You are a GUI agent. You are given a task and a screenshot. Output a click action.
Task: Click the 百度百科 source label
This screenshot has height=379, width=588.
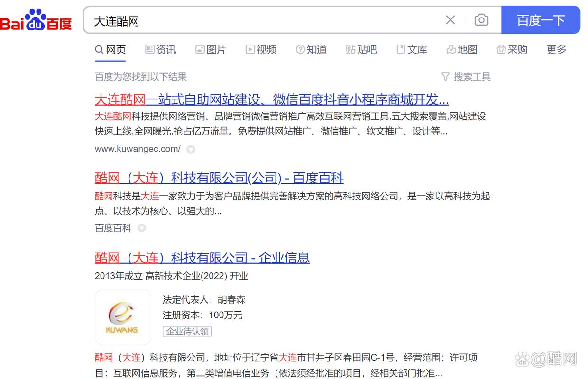point(113,228)
